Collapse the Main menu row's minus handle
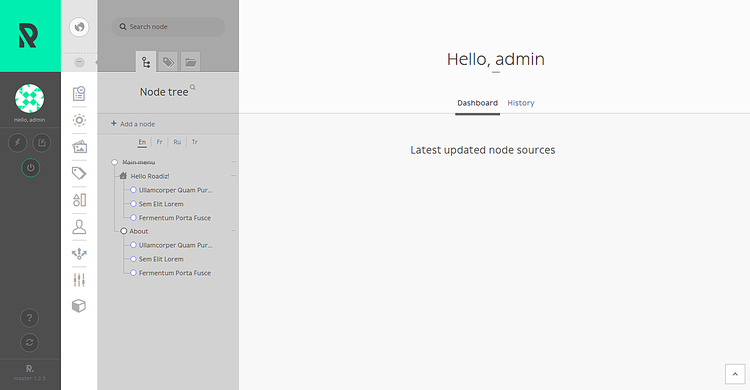750x390 pixels. pos(233,162)
